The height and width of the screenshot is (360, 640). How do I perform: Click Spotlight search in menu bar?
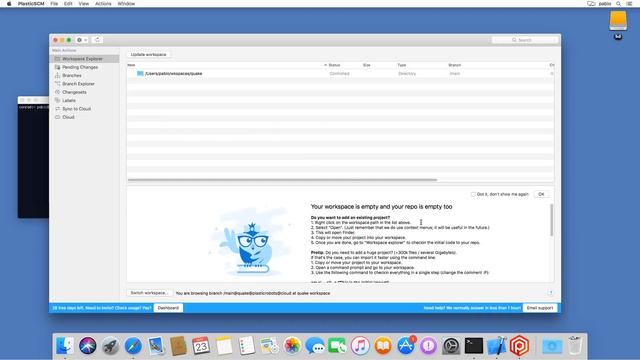618,4
